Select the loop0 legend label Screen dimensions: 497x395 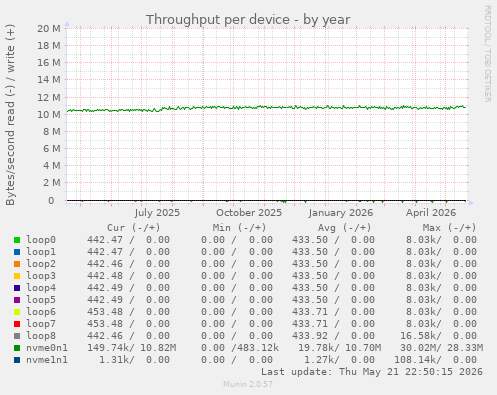tap(41, 240)
